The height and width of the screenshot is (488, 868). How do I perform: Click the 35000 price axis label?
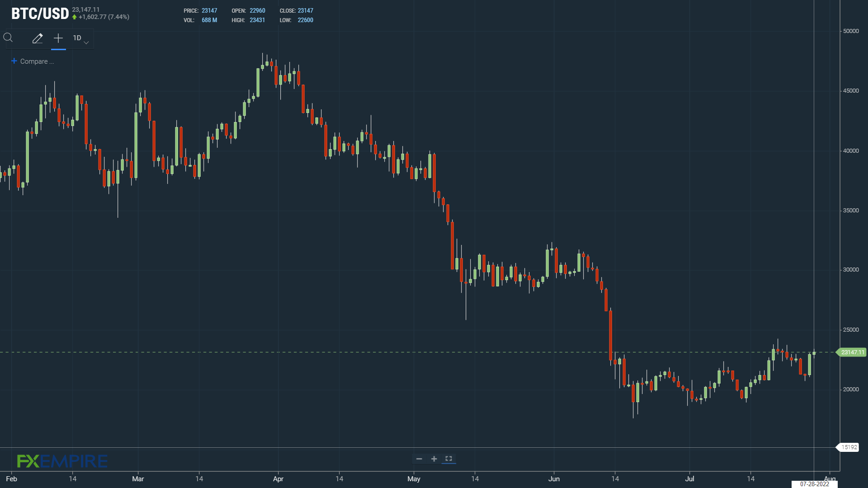[x=851, y=211]
